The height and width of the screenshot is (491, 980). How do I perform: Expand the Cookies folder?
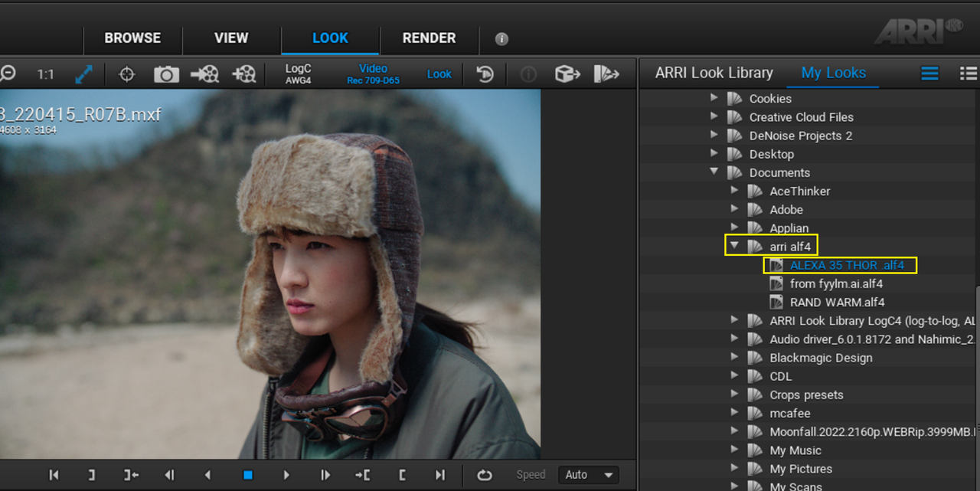714,98
